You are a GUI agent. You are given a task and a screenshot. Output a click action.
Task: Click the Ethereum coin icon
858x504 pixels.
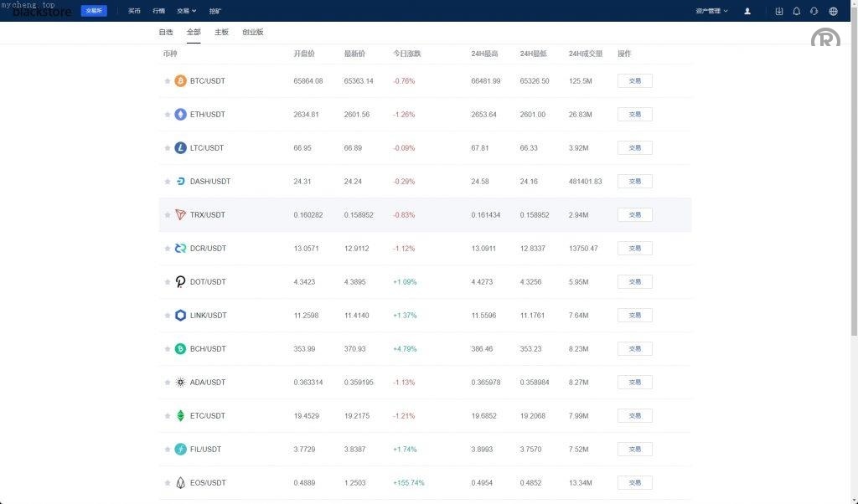point(180,115)
